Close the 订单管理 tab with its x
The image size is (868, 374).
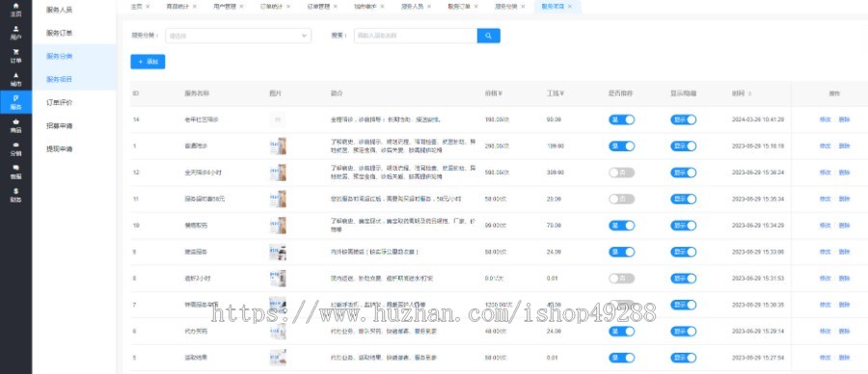(335, 7)
